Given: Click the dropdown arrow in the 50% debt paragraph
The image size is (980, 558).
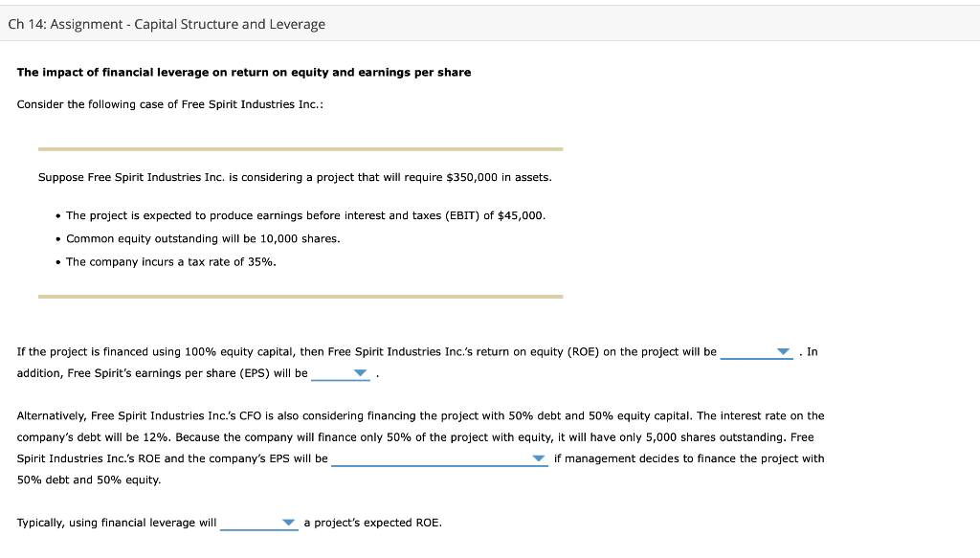Looking at the screenshot, I should coord(538,458).
